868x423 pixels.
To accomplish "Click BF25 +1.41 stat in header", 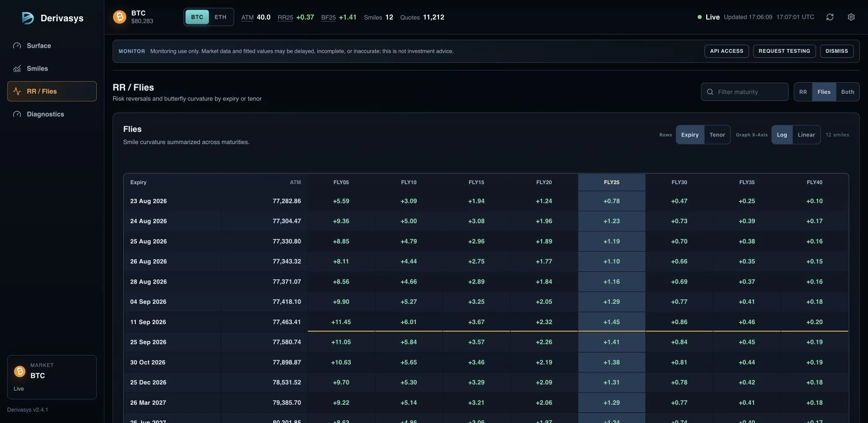I will click(x=339, y=17).
